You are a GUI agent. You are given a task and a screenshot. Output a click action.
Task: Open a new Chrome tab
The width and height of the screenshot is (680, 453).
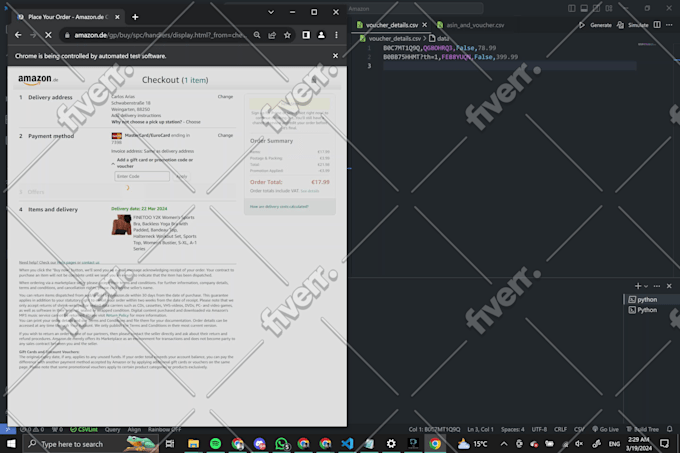[x=135, y=17]
